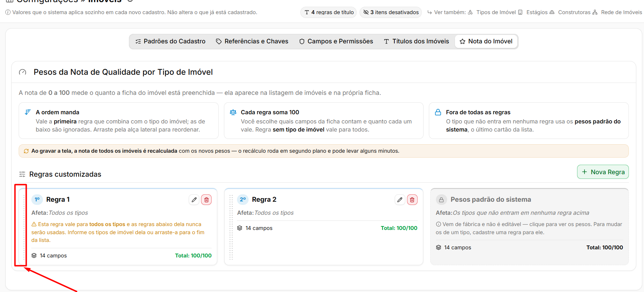Click the lock icon in Fora de todas as regras
The height and width of the screenshot is (292, 644).
438,112
